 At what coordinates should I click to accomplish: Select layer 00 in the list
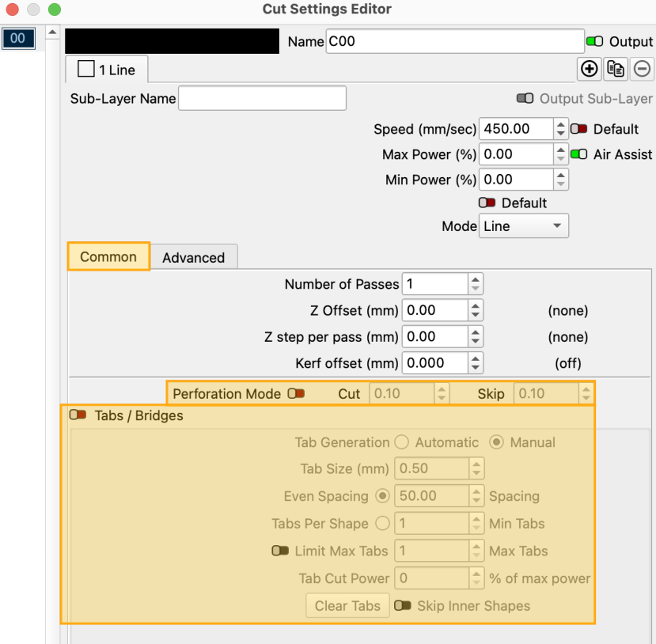pyautogui.click(x=17, y=39)
